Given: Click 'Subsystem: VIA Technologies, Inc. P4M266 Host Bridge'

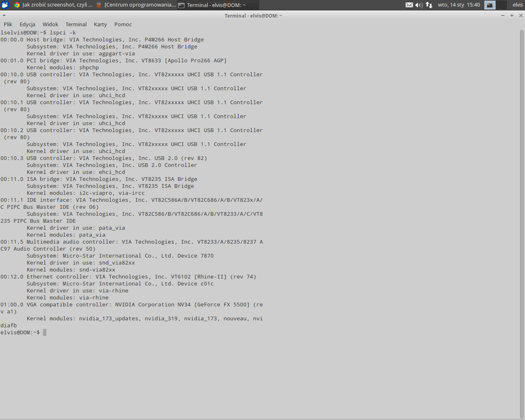Looking at the screenshot, I should [112, 46].
